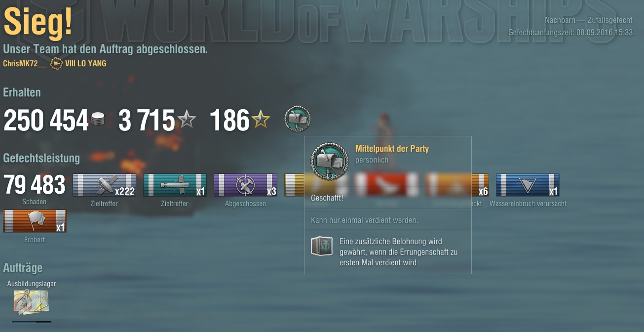The height and width of the screenshot is (332, 644).
Task: Select the x222 Zieltreffer shell hits ribbon
Action: [104, 185]
